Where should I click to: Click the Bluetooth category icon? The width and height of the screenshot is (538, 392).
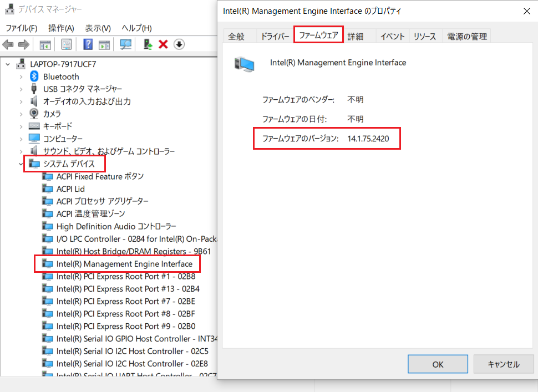34,76
